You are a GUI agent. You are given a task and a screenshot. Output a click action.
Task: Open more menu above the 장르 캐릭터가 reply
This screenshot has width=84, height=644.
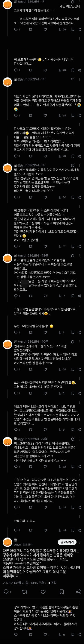[79, 603]
